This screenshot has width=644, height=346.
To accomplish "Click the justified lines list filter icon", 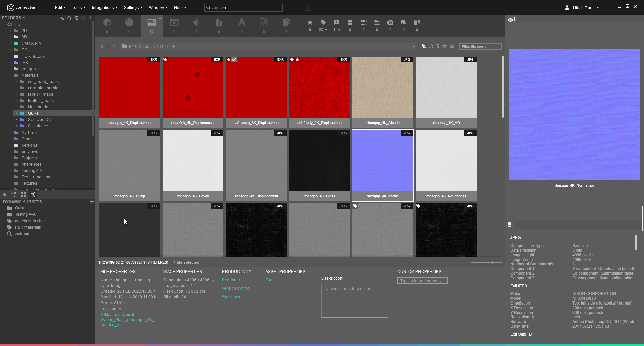I will point(364,22).
